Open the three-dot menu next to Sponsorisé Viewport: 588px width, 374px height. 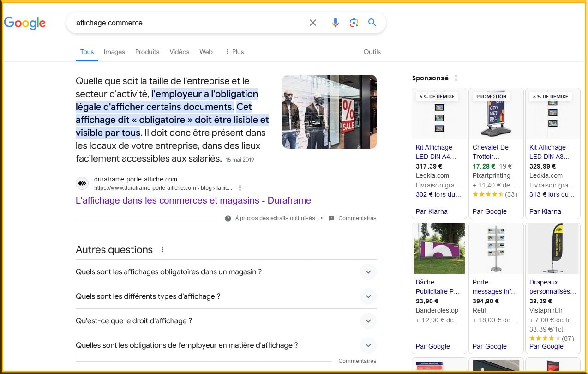(456, 78)
